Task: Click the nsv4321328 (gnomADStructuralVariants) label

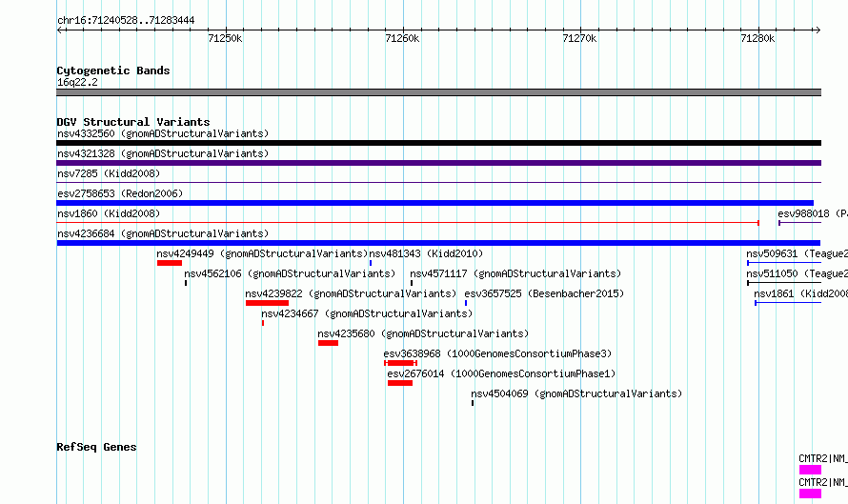Action: pos(163,153)
